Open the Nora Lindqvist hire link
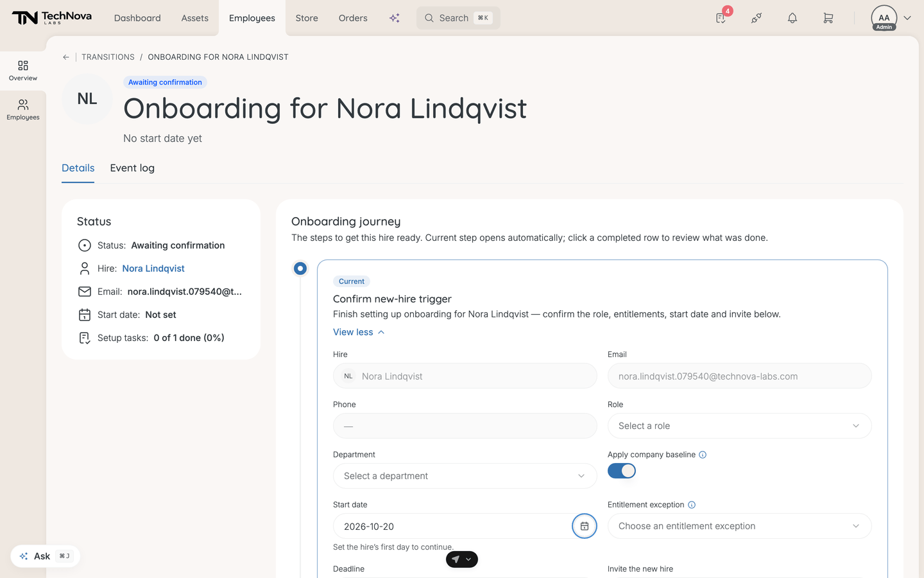The image size is (924, 578). coord(153,268)
